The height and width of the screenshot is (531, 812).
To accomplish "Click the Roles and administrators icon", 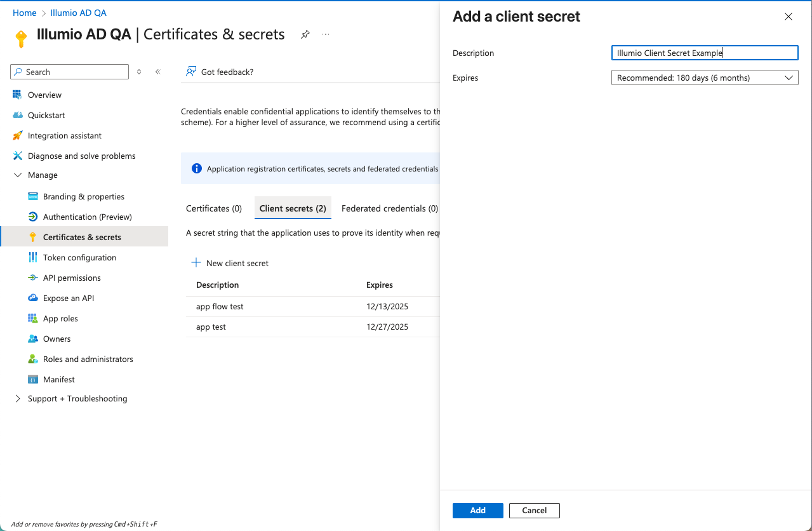I will (33, 359).
